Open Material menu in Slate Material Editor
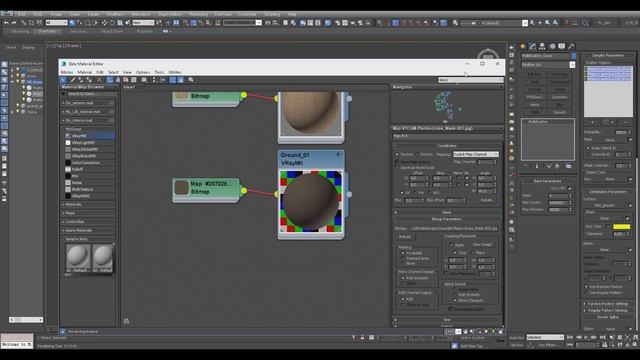Screen dimensions: 640x360 click(x=84, y=72)
